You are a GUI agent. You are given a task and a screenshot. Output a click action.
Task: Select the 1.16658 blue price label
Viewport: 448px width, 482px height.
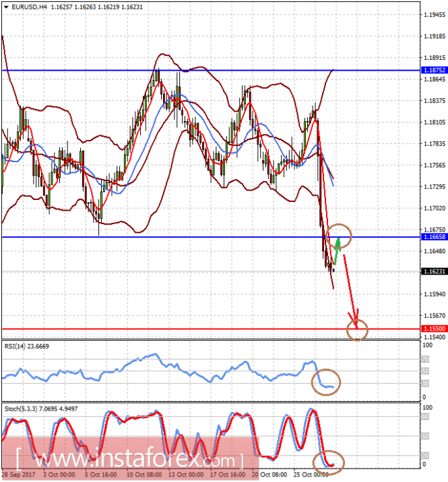pos(434,237)
